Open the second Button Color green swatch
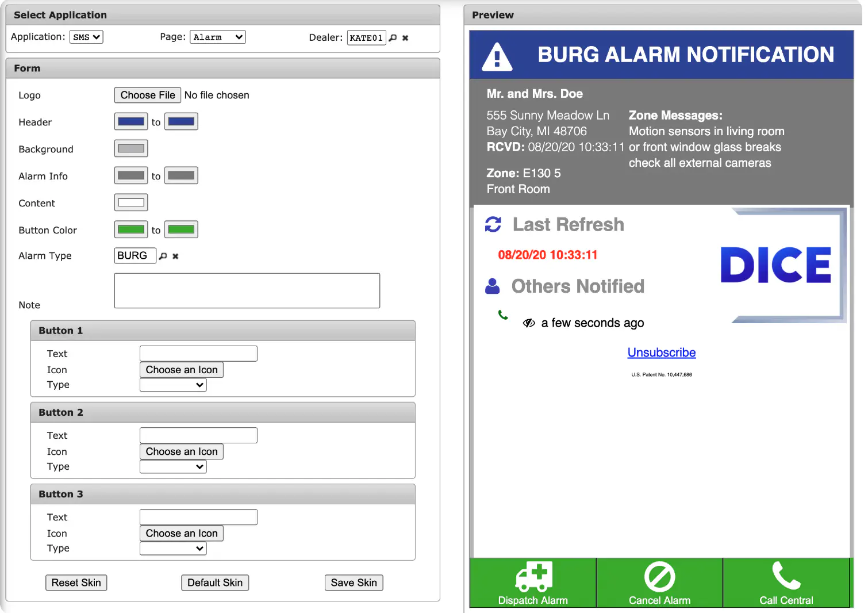The image size is (868, 613). pos(181,229)
